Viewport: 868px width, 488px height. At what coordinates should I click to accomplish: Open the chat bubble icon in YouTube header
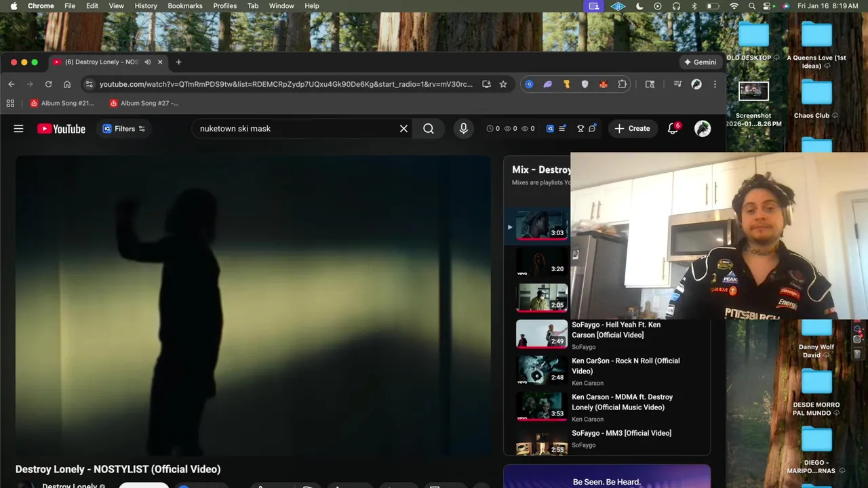(592, 129)
